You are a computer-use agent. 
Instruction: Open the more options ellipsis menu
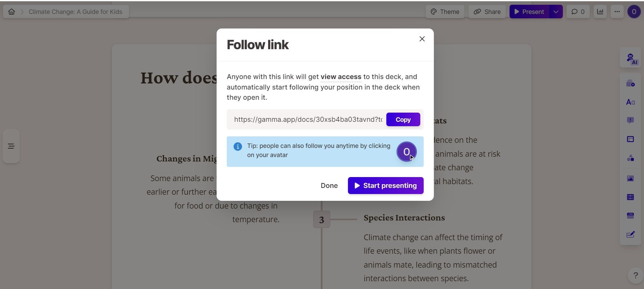(x=618, y=12)
